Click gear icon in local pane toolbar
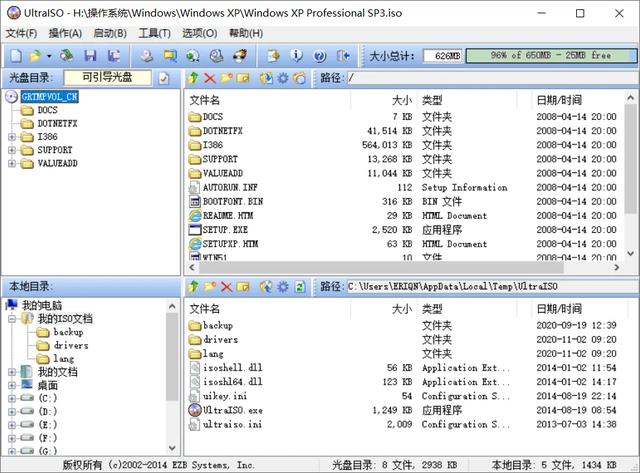The width and height of the screenshot is (640, 473). point(283,286)
